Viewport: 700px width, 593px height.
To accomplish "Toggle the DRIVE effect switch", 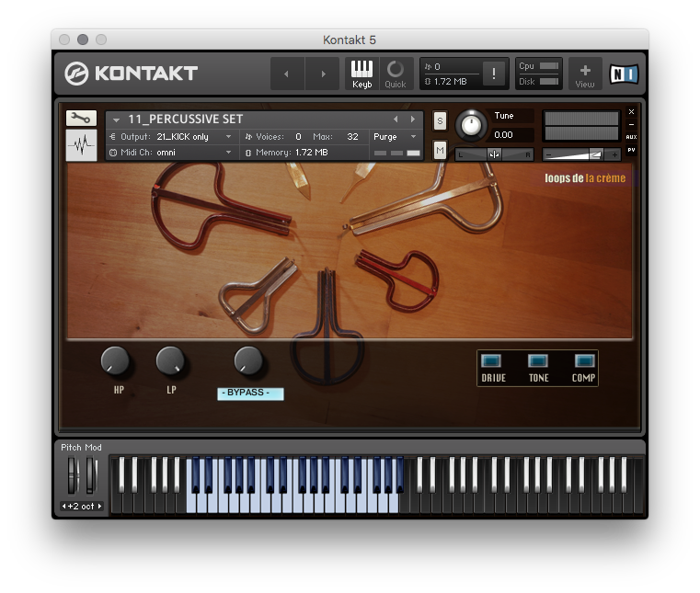I will [x=491, y=360].
